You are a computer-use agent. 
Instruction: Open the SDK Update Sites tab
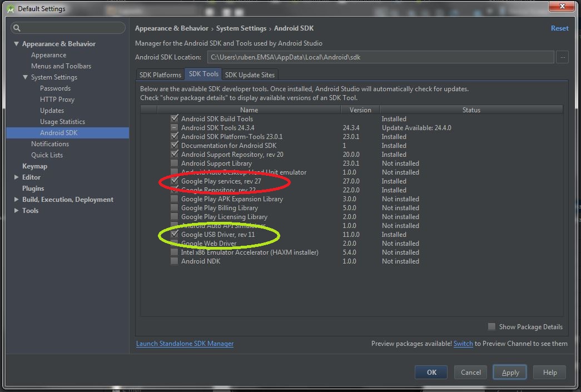(x=250, y=74)
